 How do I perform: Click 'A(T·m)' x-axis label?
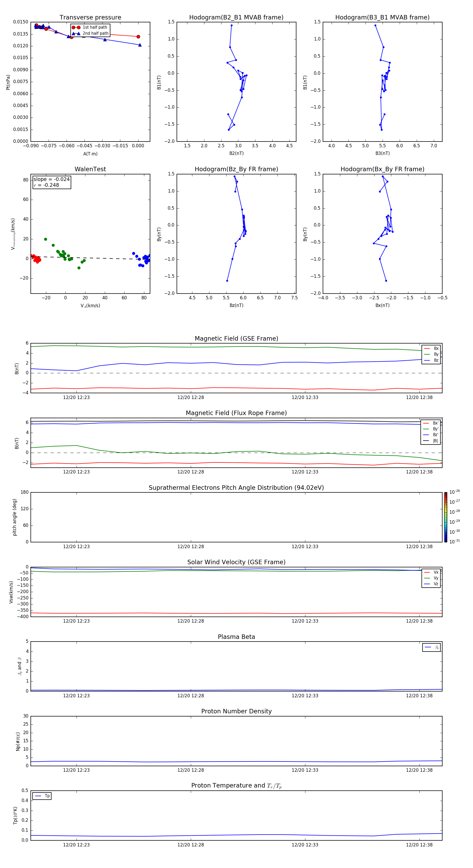pos(90,154)
